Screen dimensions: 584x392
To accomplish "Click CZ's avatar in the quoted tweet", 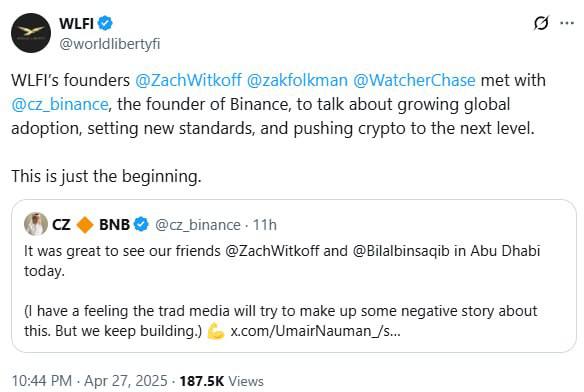I will (x=36, y=224).
